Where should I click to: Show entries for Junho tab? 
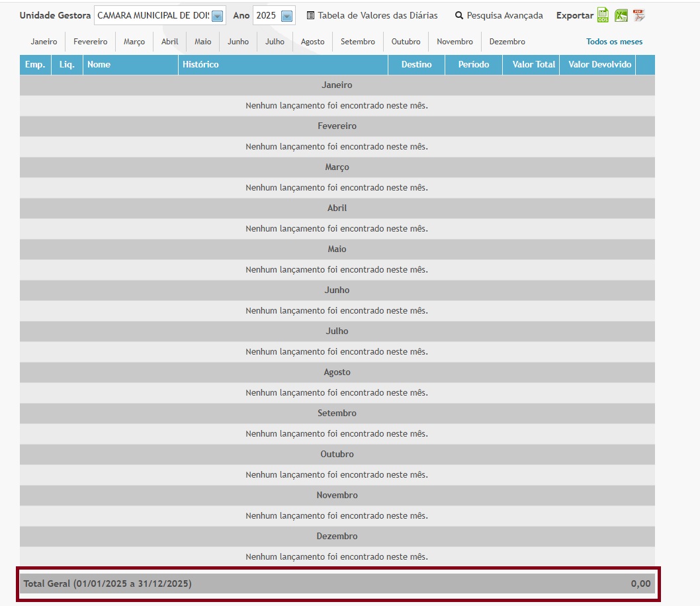coord(238,42)
